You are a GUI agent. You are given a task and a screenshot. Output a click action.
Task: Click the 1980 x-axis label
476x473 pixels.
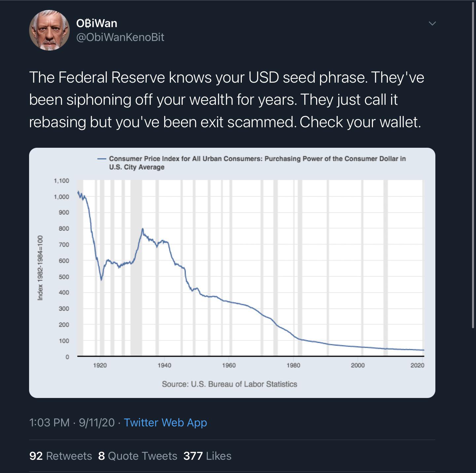[293, 365]
